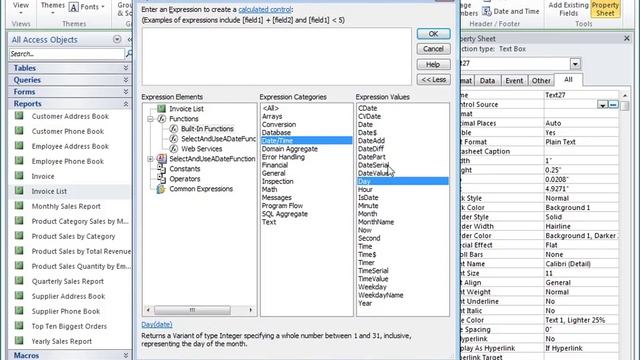Click the Customer Phone Book report icon
The width and height of the screenshot is (640, 360).
pos(19,131)
